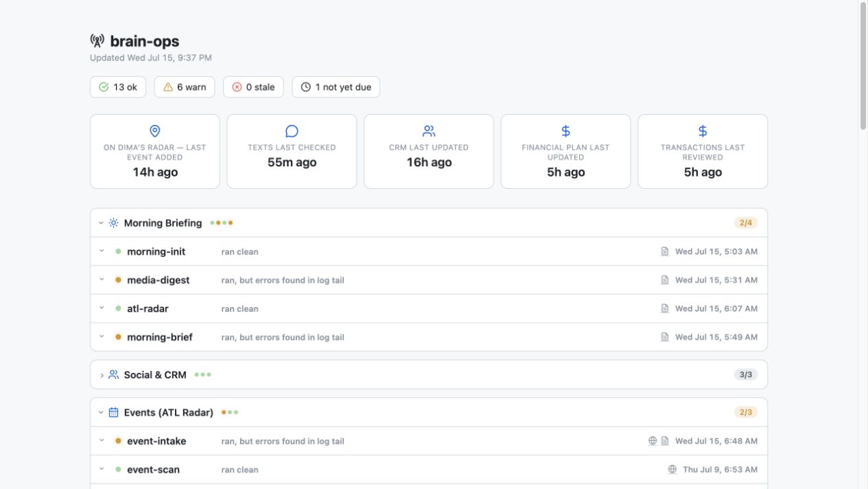
Task: Click the timestamp Wed Jul 15, 5:31 AM
Action: pyautogui.click(x=716, y=280)
